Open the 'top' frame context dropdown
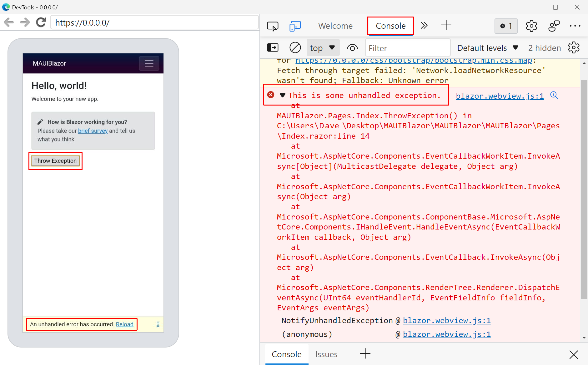The image size is (588, 365). 323,47
